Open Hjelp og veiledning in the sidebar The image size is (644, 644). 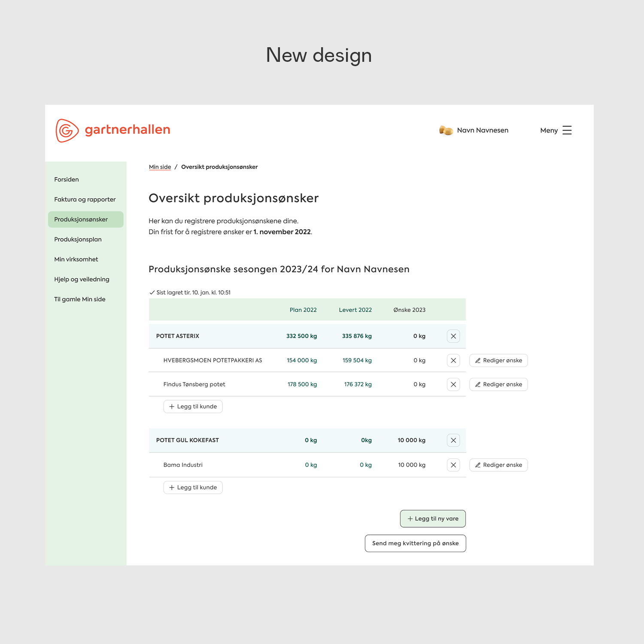[82, 279]
